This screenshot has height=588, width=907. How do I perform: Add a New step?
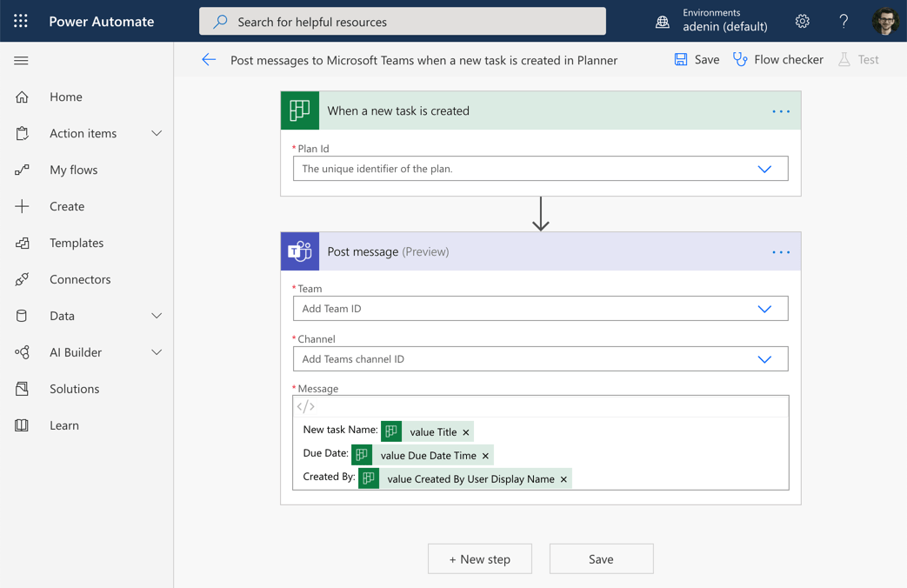pyautogui.click(x=479, y=559)
